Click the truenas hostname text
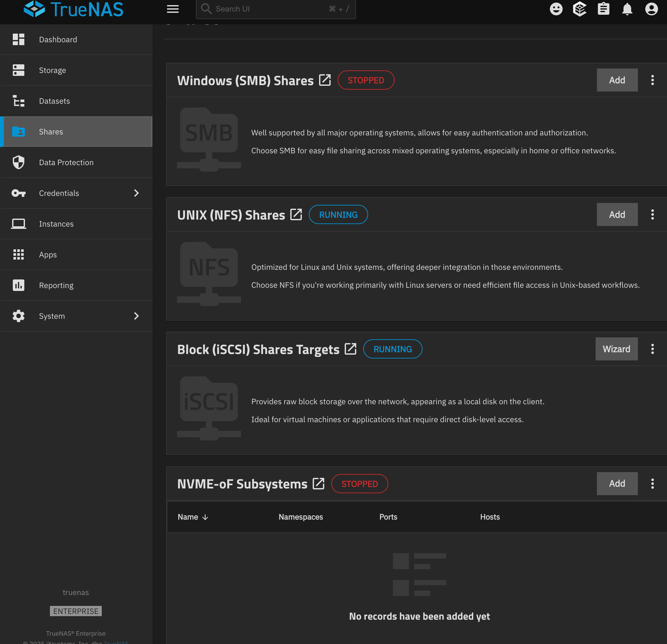Image resolution: width=667 pixels, height=644 pixels. point(76,592)
